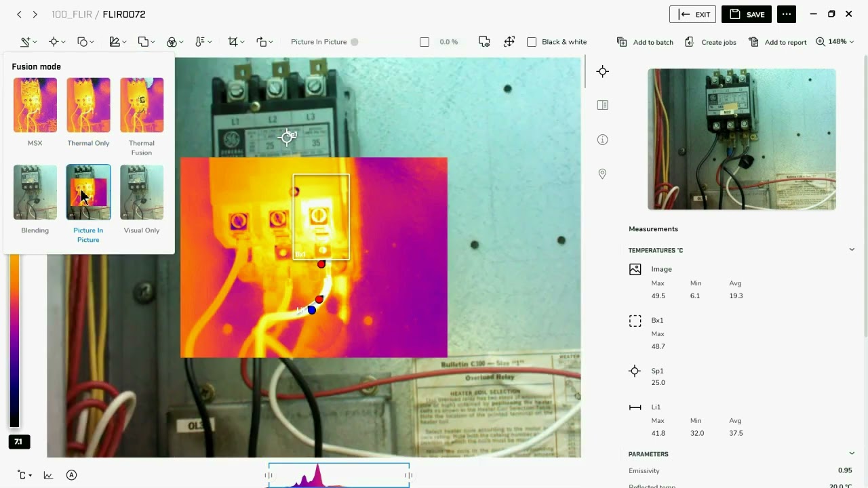Click the EXIT button

692,14
